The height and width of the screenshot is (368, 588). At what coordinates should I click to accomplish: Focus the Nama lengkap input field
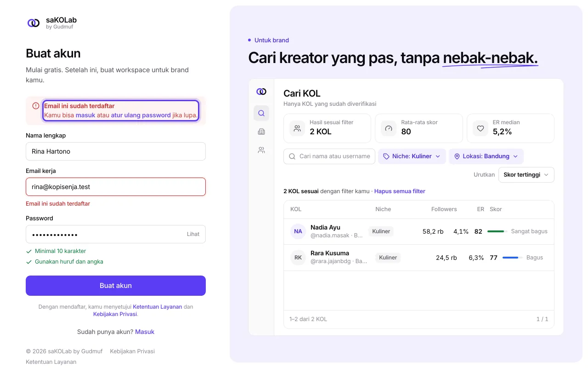[x=116, y=151]
